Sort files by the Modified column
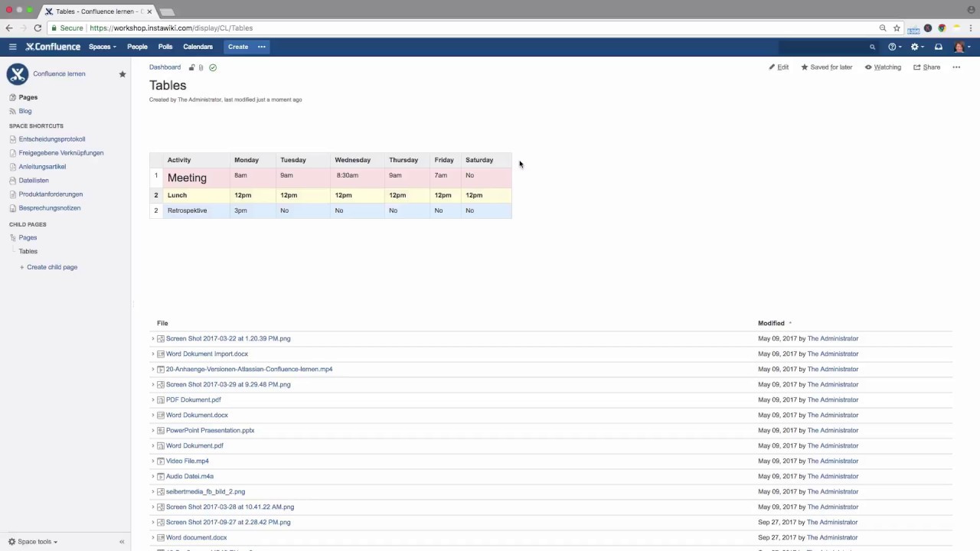The width and height of the screenshot is (980, 551). tap(771, 323)
